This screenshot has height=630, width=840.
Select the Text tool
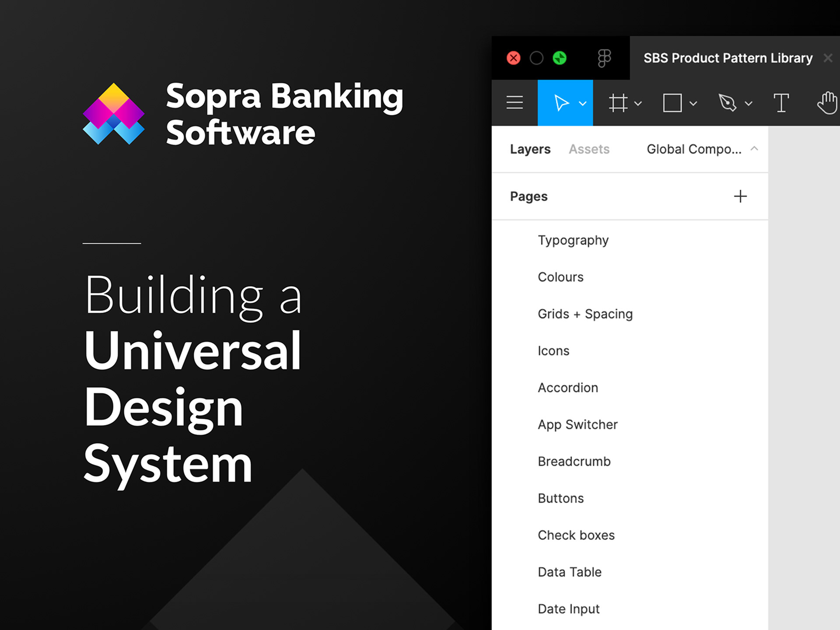click(x=781, y=103)
